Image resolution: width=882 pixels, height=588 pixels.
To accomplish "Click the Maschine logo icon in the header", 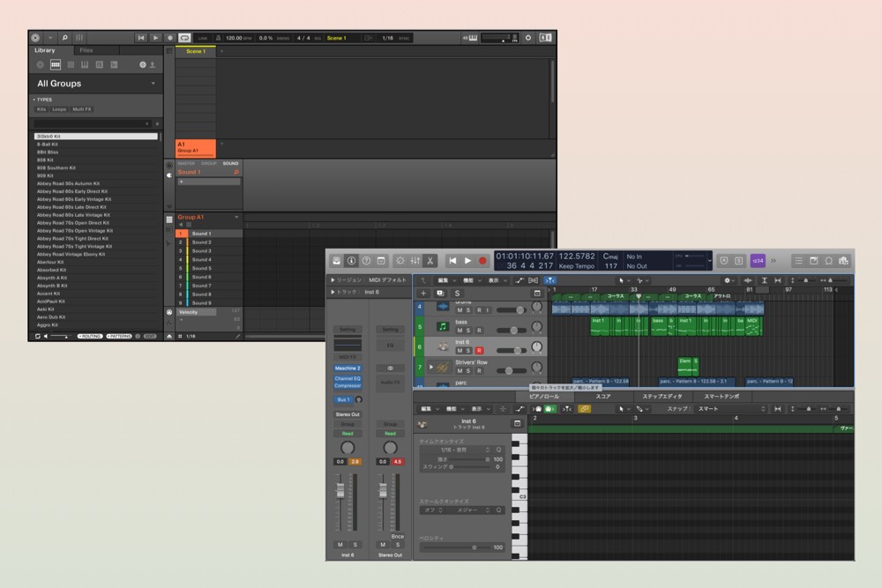I will (35, 38).
